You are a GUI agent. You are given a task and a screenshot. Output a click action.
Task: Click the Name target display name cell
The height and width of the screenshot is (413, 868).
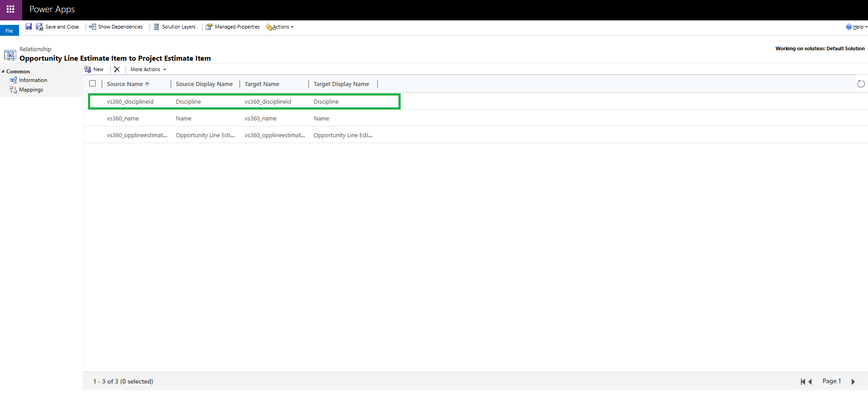click(x=321, y=118)
